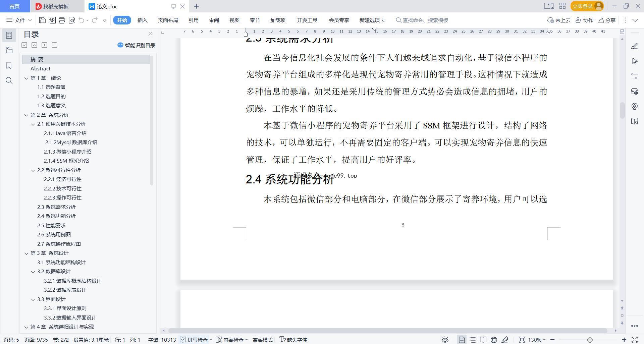Select the cursor selection tool in right sidebar
The image size is (644, 344).
coord(634,61)
